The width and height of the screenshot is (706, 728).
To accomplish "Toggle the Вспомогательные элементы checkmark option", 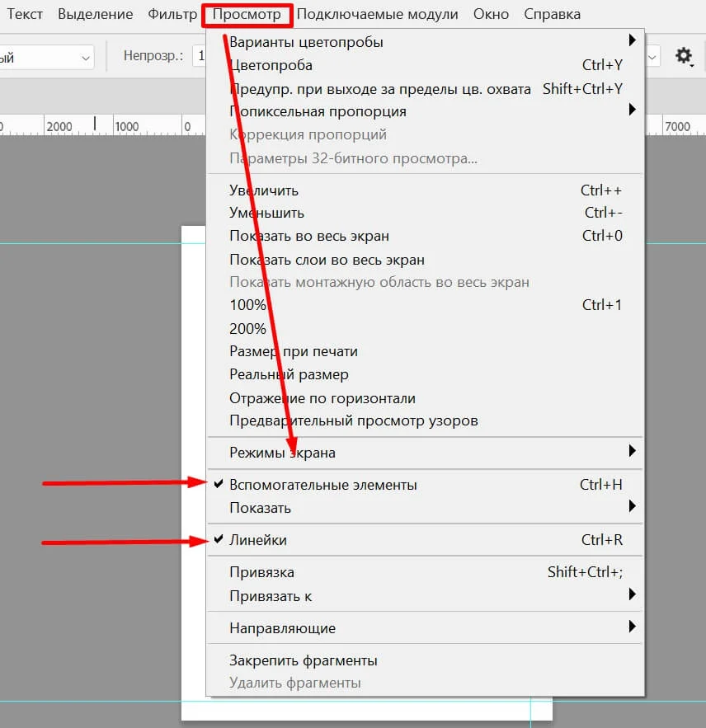I will (322, 485).
